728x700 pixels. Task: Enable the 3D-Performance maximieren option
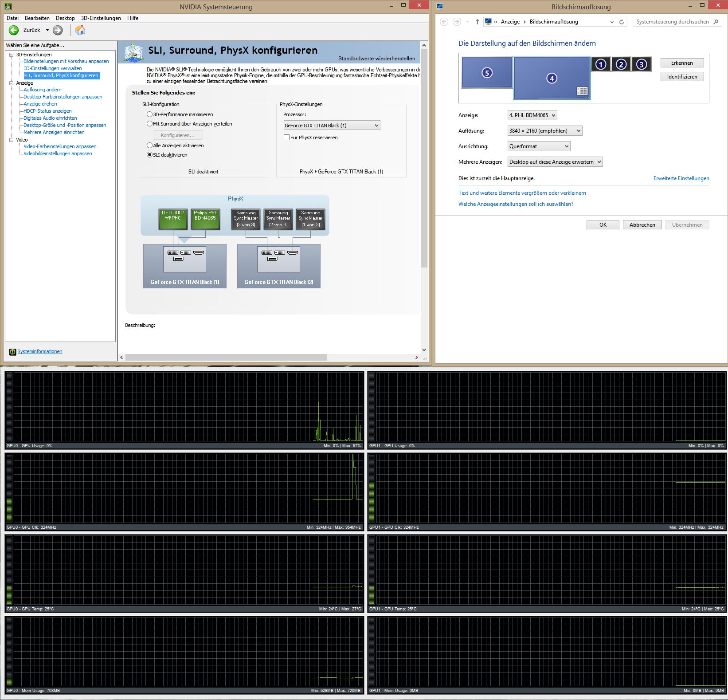tap(149, 114)
